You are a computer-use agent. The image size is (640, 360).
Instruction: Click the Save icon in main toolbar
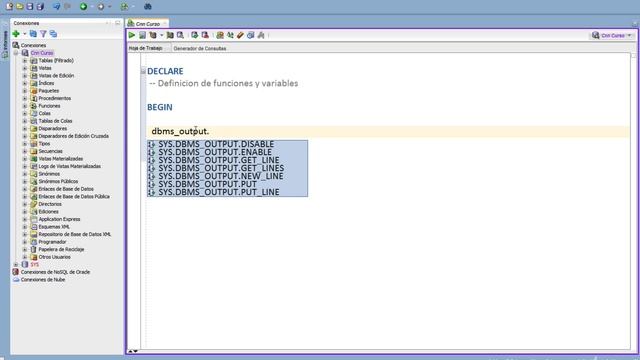30,7
